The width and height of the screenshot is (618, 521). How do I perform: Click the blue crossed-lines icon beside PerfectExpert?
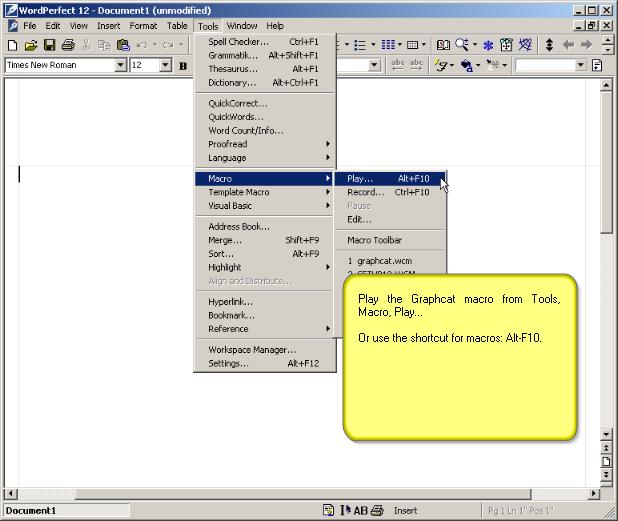point(525,45)
